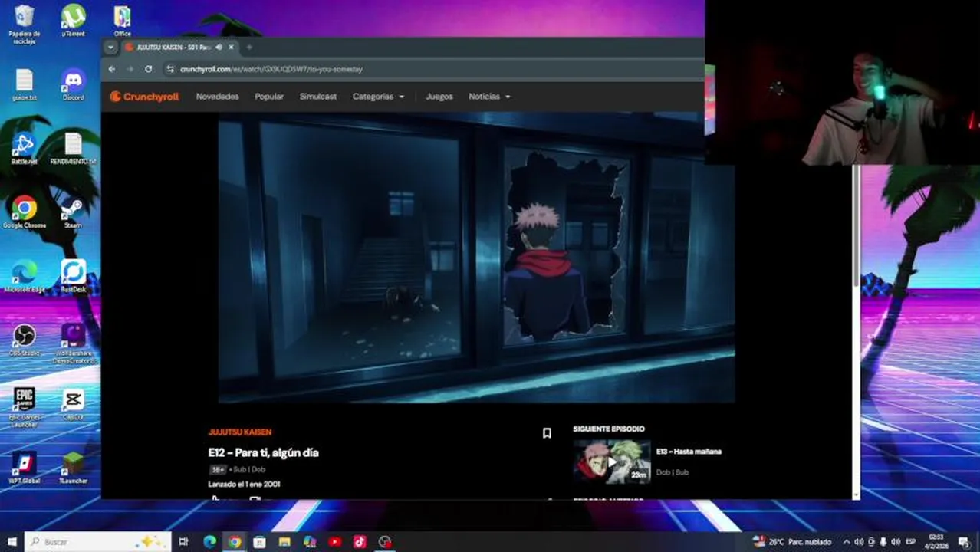Open Microsoft Store from the taskbar
Image resolution: width=980 pixels, height=552 pixels.
pos(259,542)
